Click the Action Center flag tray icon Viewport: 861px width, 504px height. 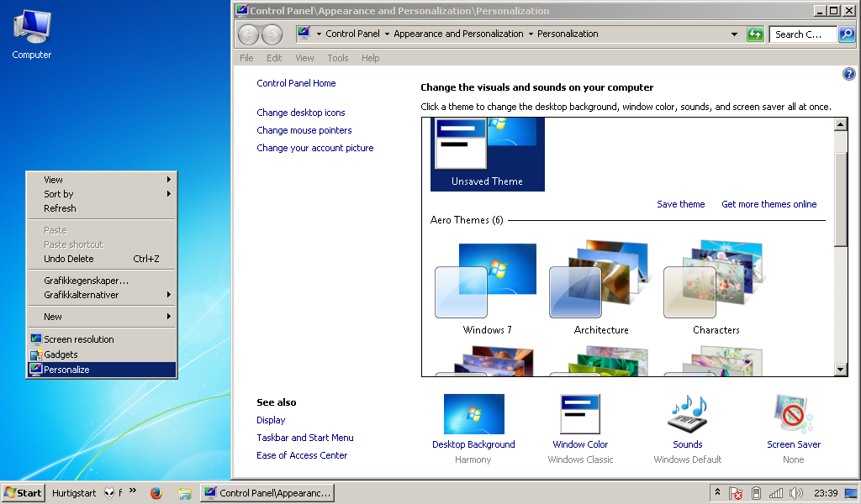[x=735, y=493]
